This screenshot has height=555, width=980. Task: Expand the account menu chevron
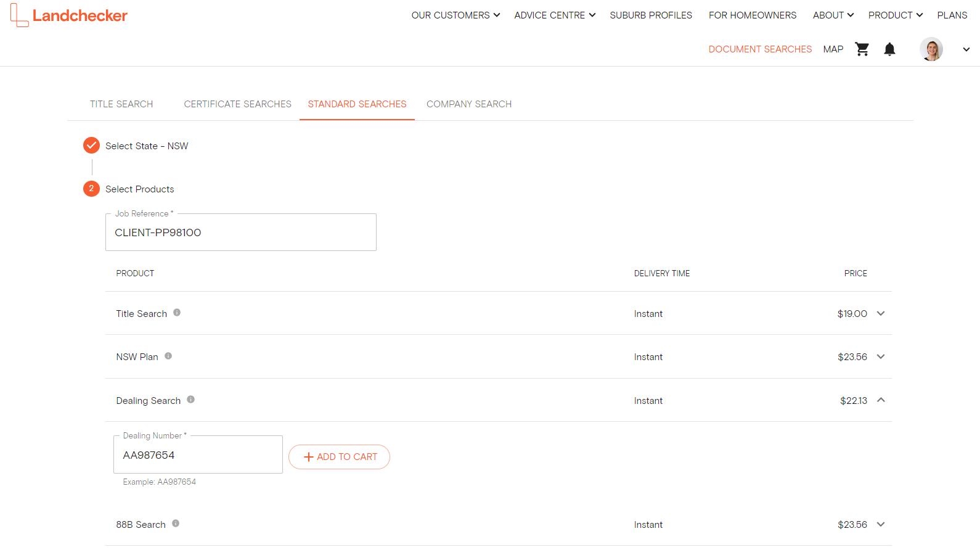pos(966,49)
